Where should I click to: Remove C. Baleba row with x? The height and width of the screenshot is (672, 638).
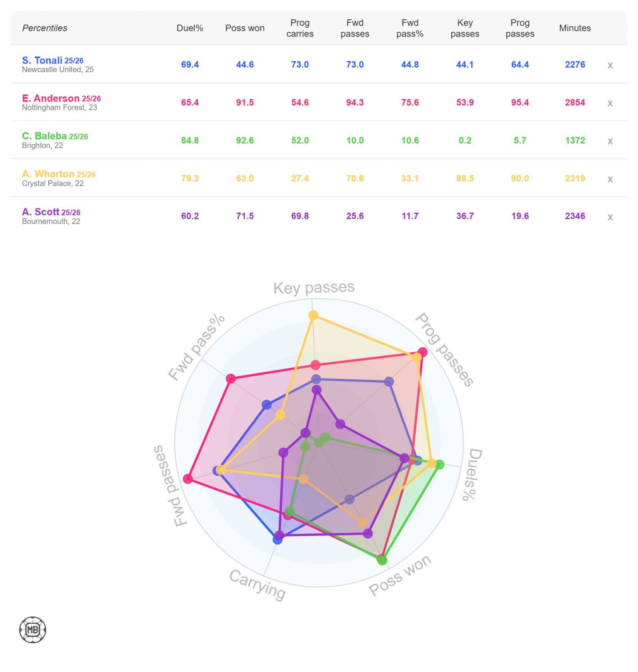tap(610, 141)
